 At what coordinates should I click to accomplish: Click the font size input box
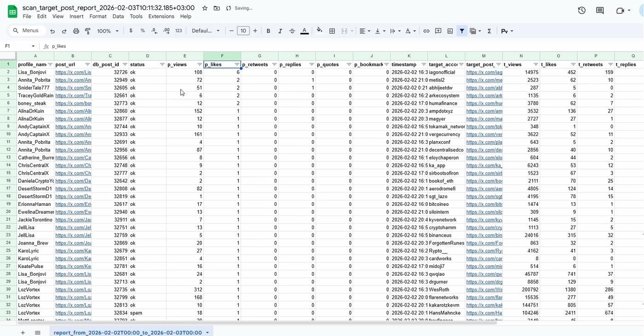(243, 31)
